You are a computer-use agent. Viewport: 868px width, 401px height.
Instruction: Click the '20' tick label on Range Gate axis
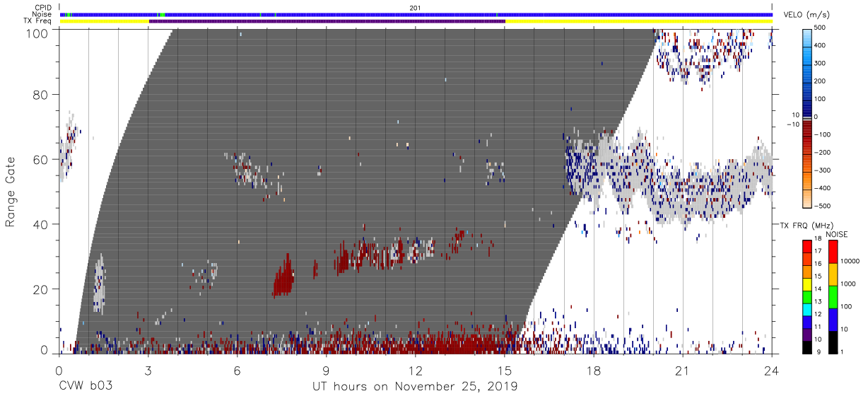(x=40, y=289)
